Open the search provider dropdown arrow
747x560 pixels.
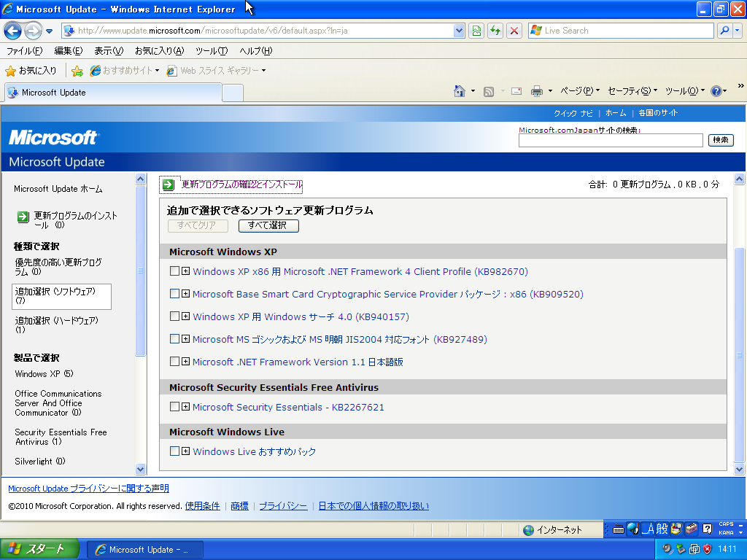click(x=738, y=31)
